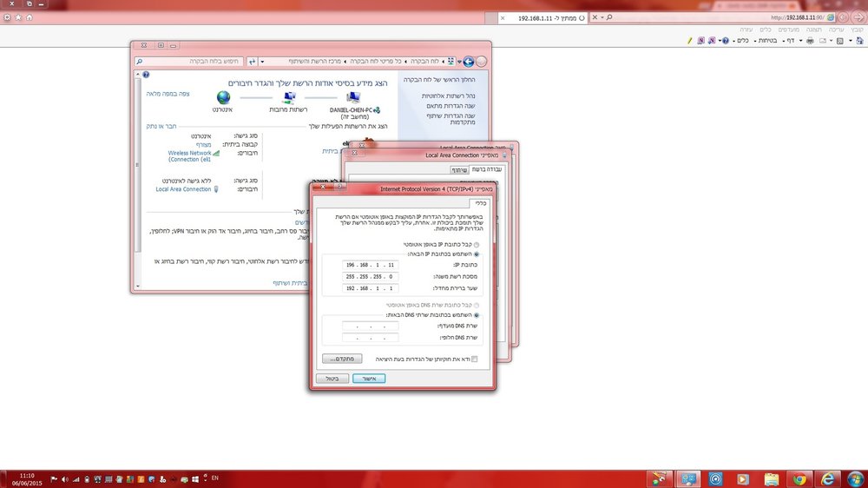Open the change adapter settings link

450,106
